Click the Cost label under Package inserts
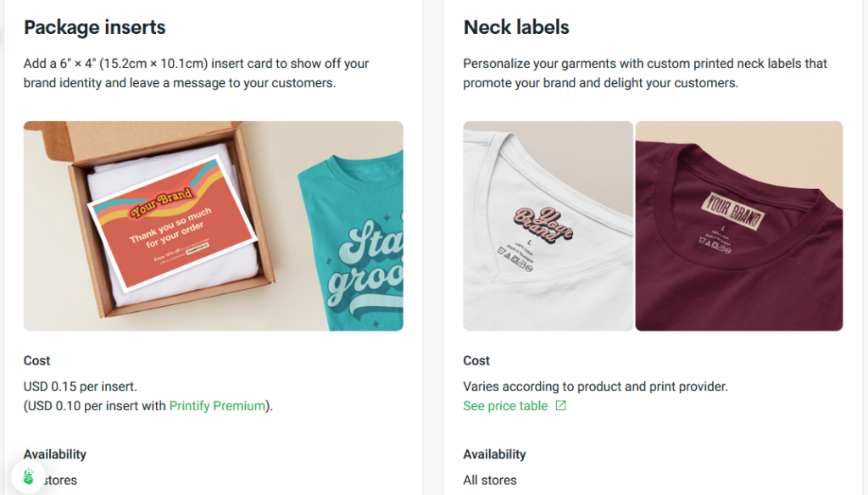868x495 pixels. 36,360
